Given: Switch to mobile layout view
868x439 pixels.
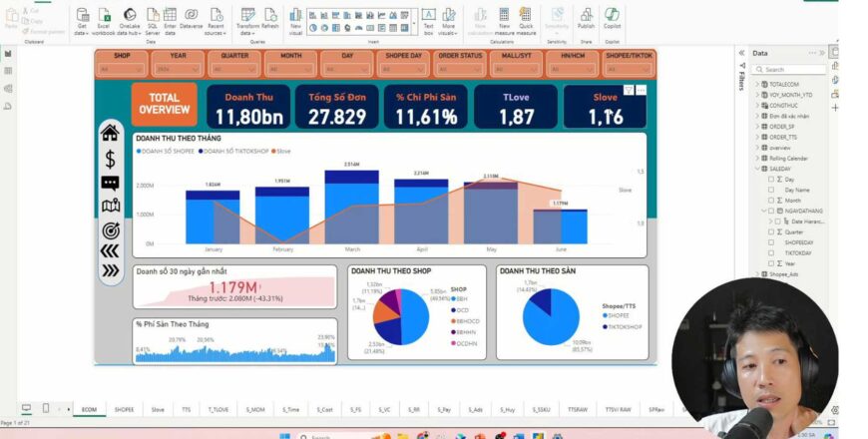Looking at the screenshot, I should point(45,408).
